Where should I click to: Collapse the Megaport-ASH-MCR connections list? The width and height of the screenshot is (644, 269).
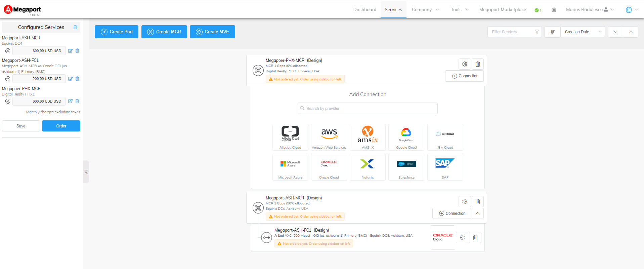[477, 214]
